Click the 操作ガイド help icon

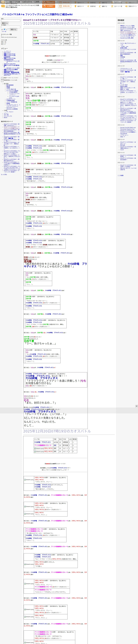[x=75, y=6]
